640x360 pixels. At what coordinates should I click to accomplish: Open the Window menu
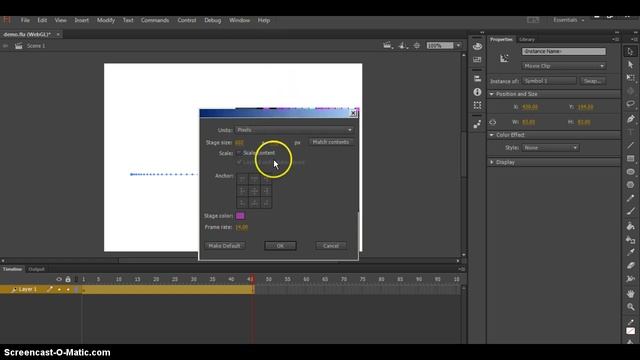click(x=239, y=20)
